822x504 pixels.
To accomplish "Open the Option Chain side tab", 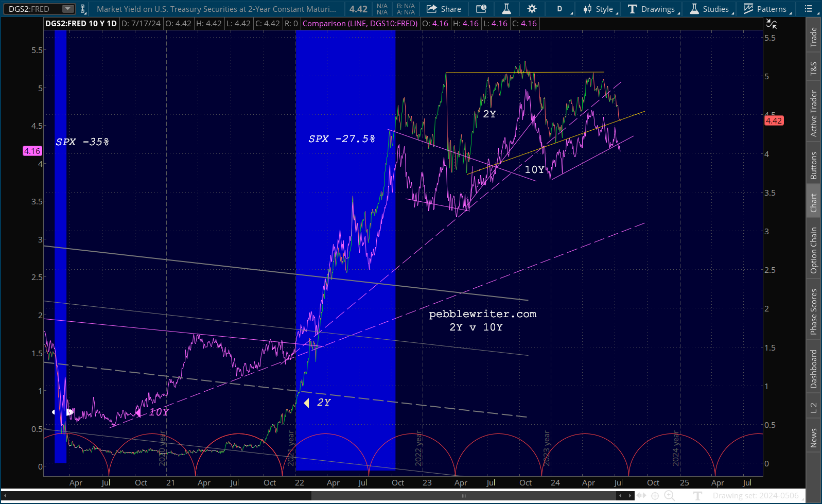I will [x=814, y=250].
